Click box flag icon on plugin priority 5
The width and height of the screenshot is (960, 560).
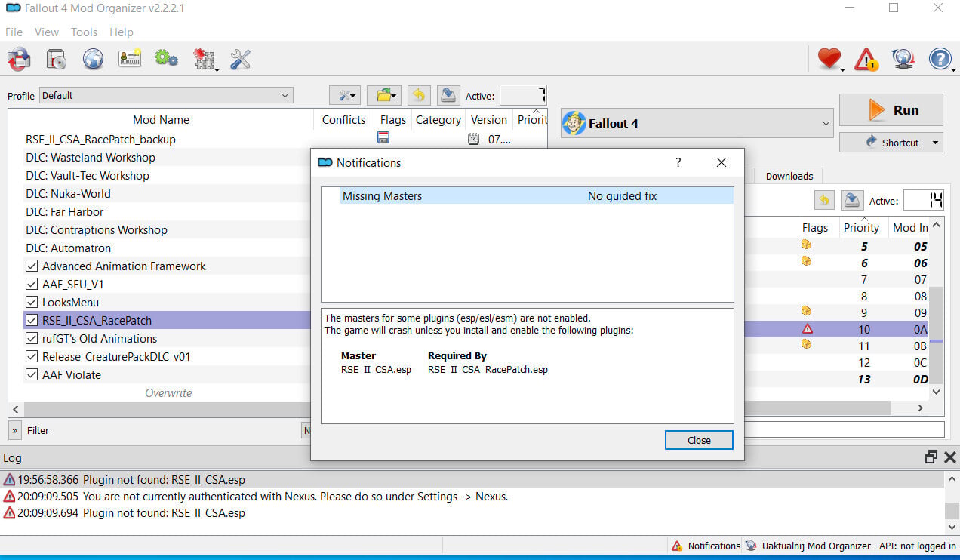[806, 245]
